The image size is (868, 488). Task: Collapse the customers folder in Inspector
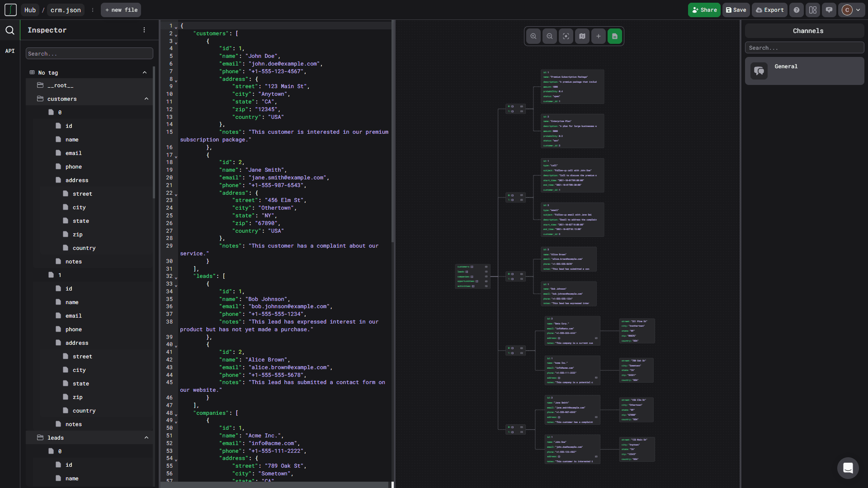(x=146, y=99)
